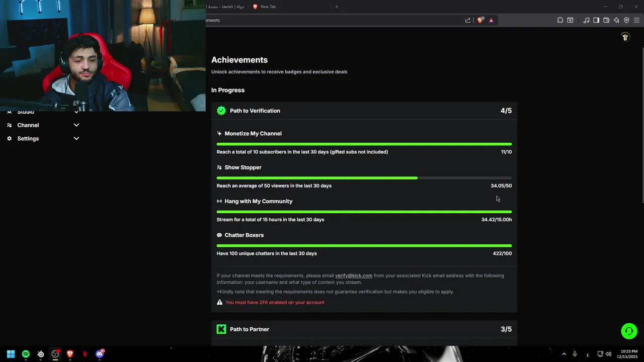
Task: Click the share page icon in address bar
Action: pos(468,20)
